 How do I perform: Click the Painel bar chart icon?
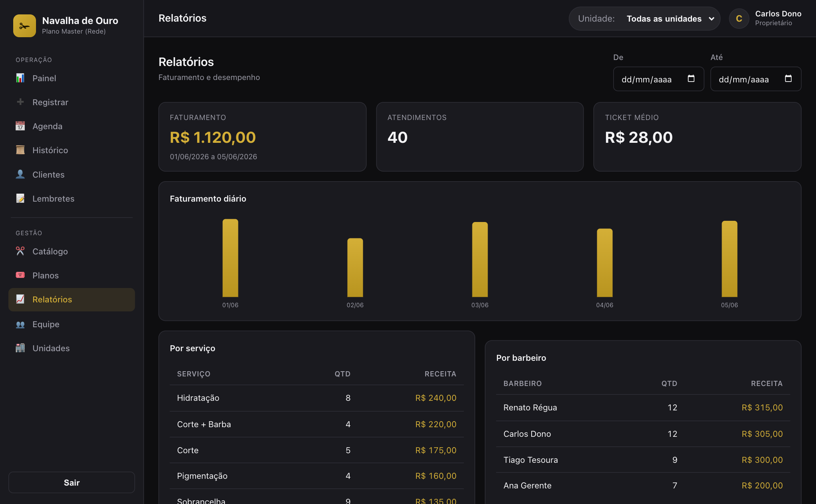pyautogui.click(x=20, y=78)
